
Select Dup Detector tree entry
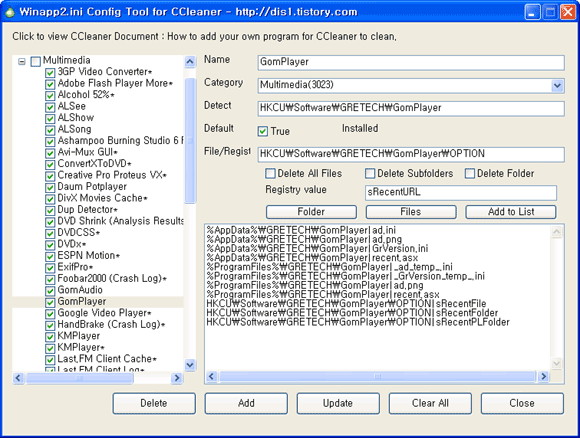tap(87, 209)
